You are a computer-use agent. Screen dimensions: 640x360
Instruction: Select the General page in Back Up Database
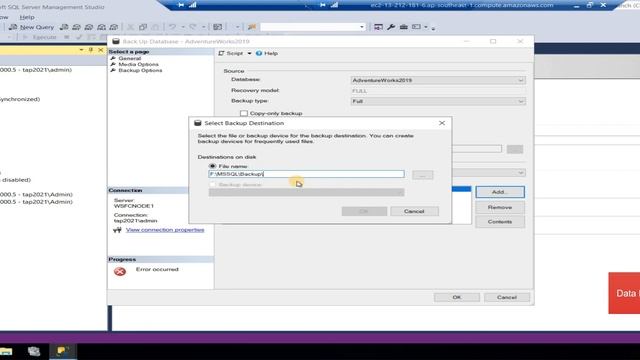click(x=129, y=58)
